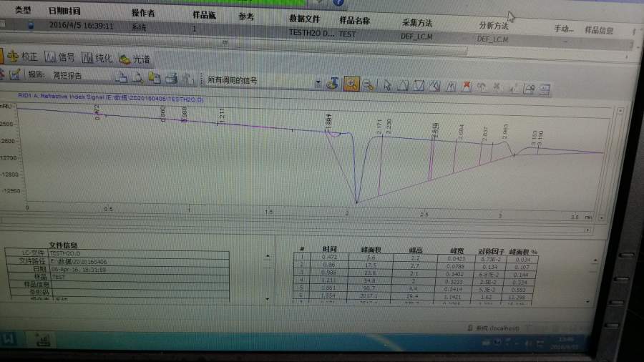
Task: Click the 样品瓶 column header
Action: pos(204,15)
